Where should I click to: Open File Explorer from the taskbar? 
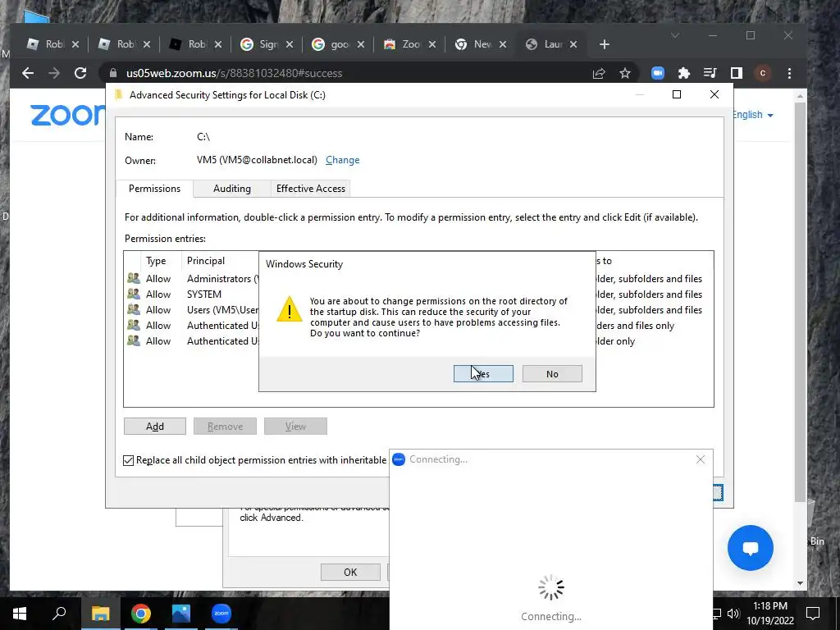coord(100,614)
